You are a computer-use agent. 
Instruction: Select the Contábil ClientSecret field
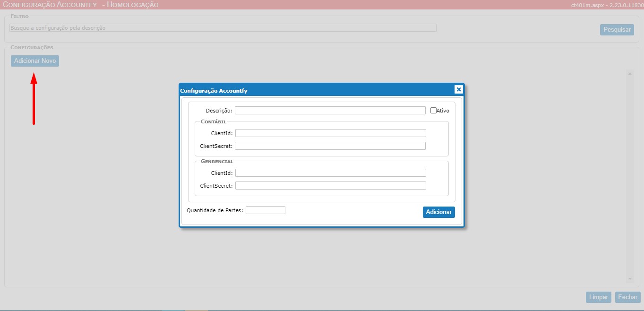[x=330, y=146]
